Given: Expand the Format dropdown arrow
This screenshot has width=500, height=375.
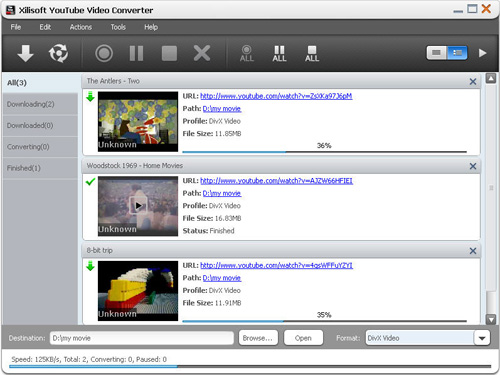Looking at the screenshot, I should pyautogui.click(x=482, y=338).
